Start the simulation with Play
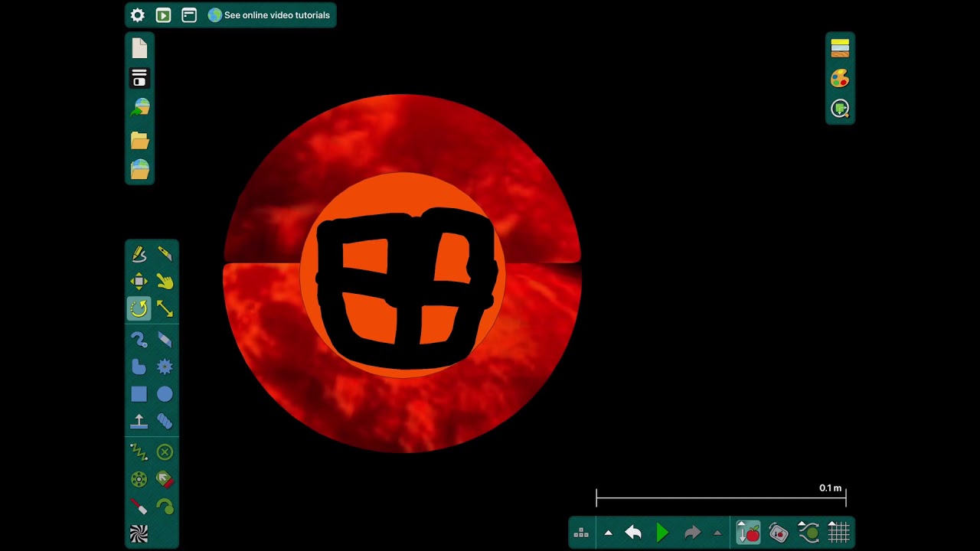Viewport: 980px width, 551px height. tap(662, 533)
